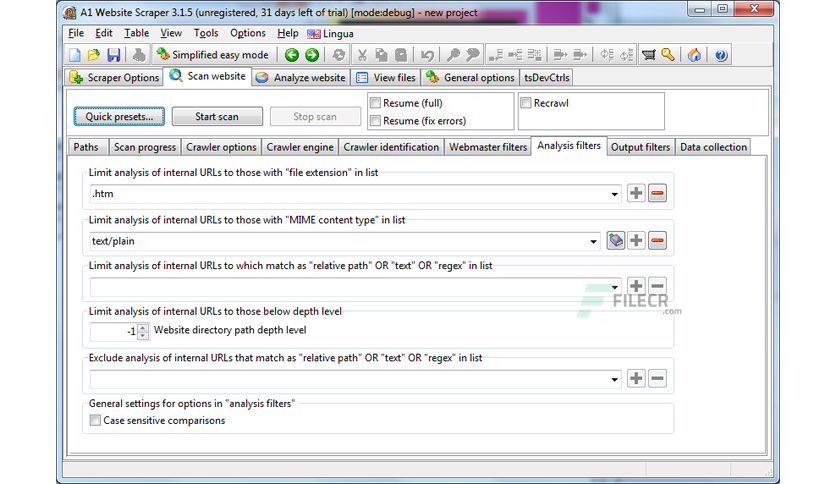Screen dimensions: 836x484
Task: Enable Resume (full) checkbox
Action: [x=375, y=103]
